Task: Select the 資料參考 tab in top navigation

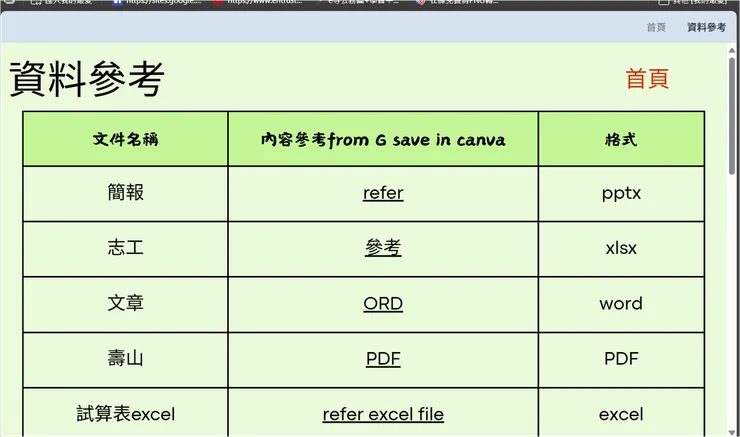Action: pyautogui.click(x=706, y=27)
